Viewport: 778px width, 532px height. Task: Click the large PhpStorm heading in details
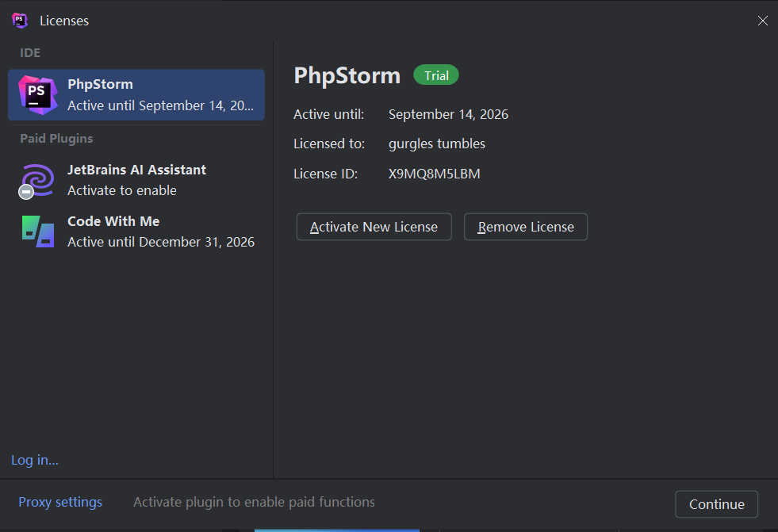[x=347, y=75]
